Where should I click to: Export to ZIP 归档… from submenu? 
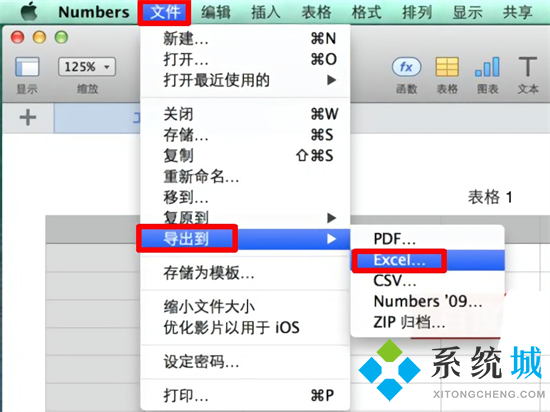(x=428, y=322)
